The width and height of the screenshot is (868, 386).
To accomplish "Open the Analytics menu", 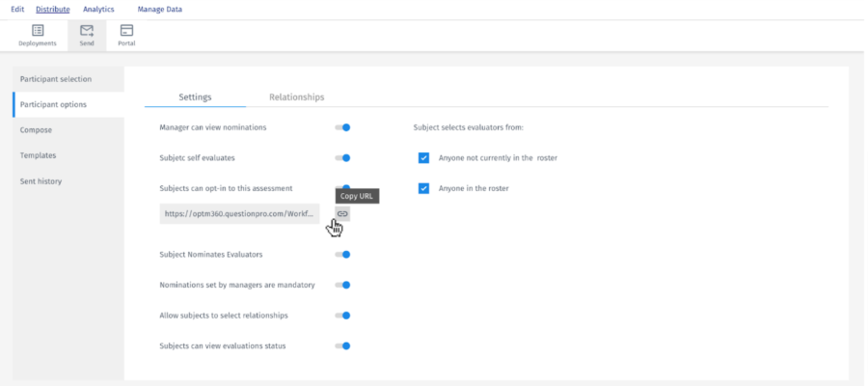I will pos(98,10).
